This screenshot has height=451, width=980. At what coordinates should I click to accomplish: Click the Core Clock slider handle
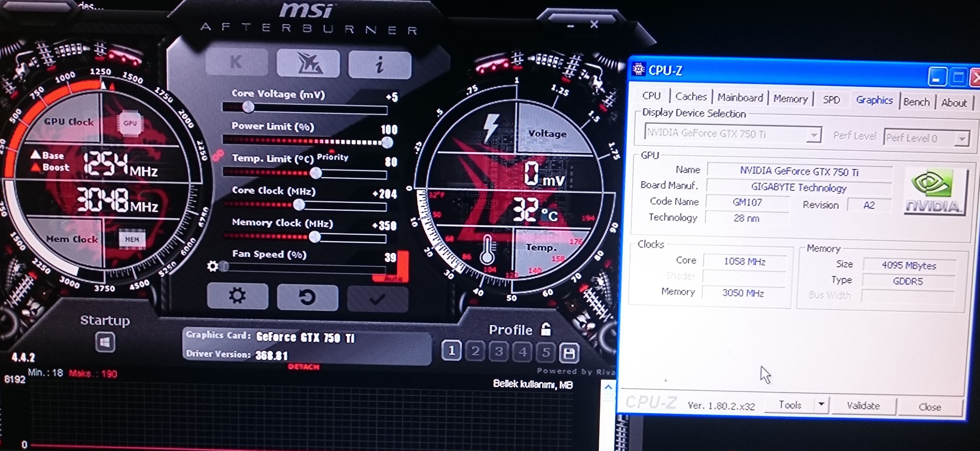pyautogui.click(x=299, y=205)
